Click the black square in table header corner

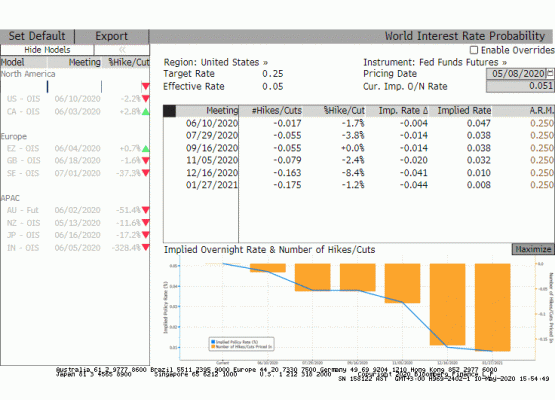pyautogui.click(x=169, y=111)
